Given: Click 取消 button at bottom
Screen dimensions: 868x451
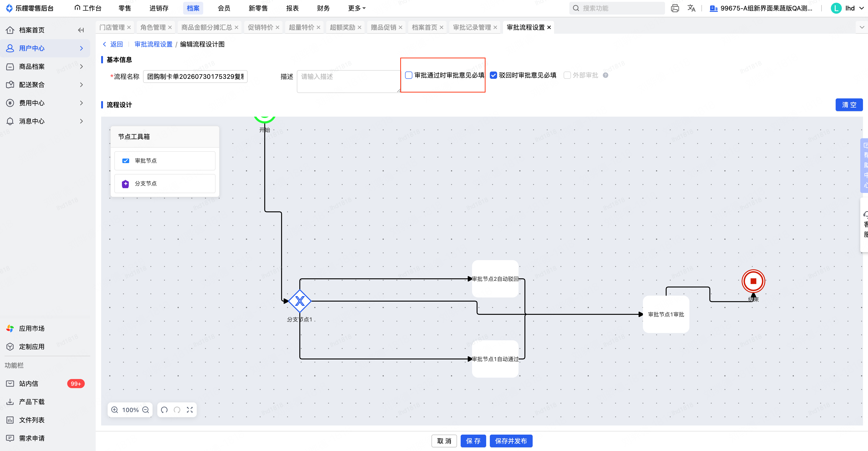Looking at the screenshot, I should click(444, 441).
